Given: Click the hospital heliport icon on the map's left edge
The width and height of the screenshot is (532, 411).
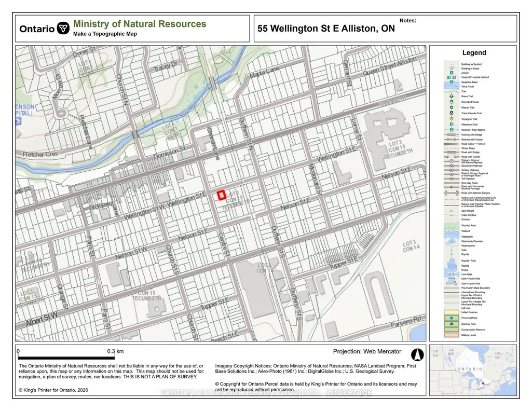Looking at the screenshot, I should pyautogui.click(x=18, y=121).
